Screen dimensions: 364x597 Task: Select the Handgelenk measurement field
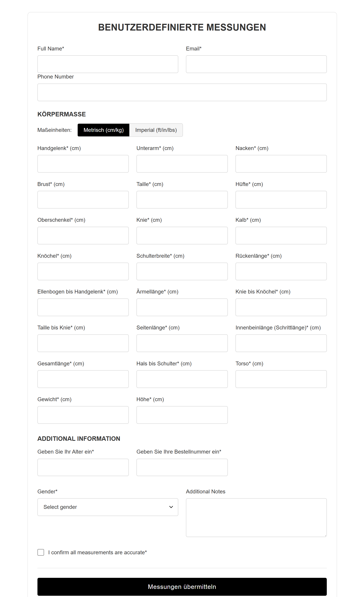click(83, 164)
